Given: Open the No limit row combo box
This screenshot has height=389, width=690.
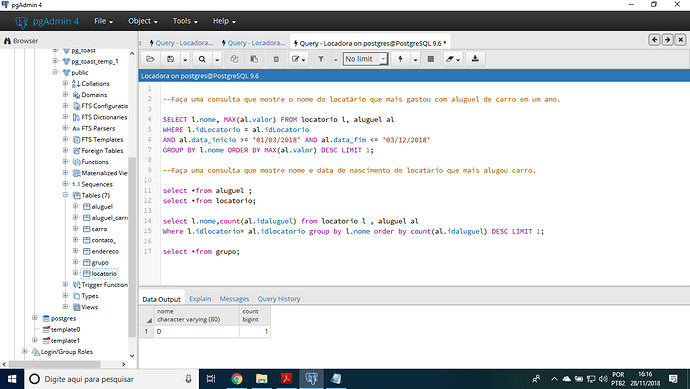Looking at the screenshot, I should 365,59.
